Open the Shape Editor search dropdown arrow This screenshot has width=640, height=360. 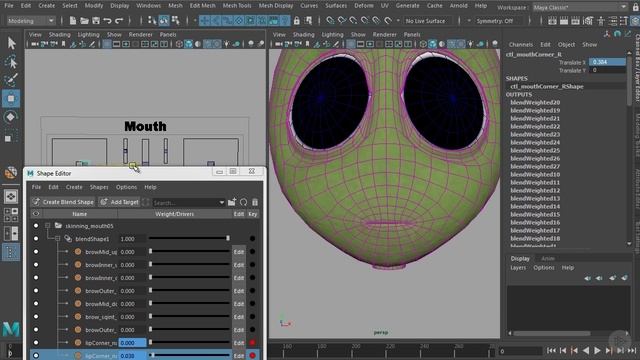[x=221, y=202]
